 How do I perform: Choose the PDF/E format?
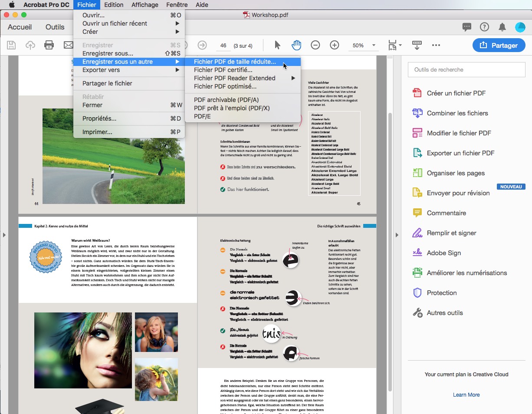coord(243,116)
